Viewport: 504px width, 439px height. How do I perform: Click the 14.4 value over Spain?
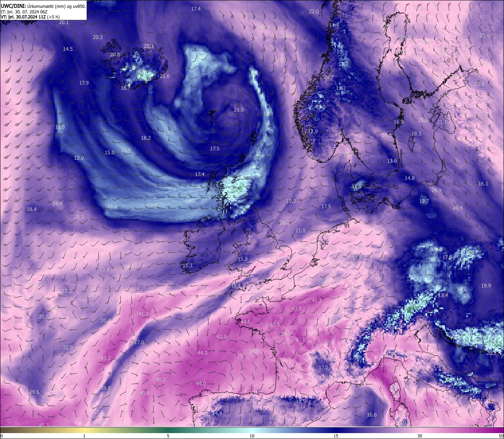pyautogui.click(x=217, y=413)
